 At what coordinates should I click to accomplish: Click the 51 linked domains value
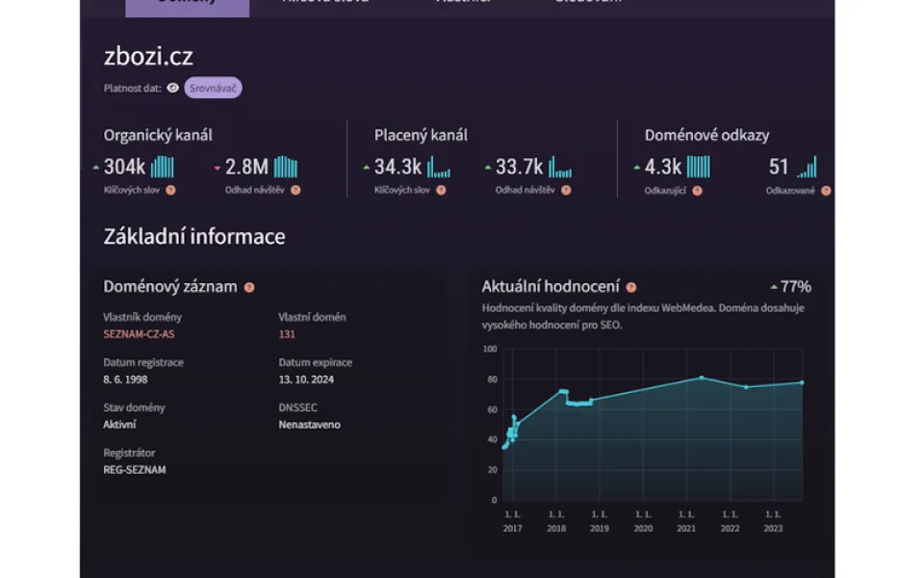[779, 167]
